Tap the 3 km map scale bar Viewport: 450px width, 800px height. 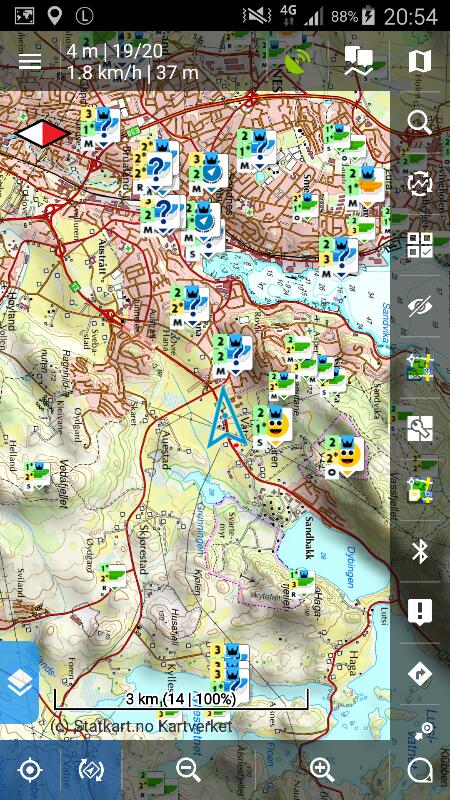181,698
